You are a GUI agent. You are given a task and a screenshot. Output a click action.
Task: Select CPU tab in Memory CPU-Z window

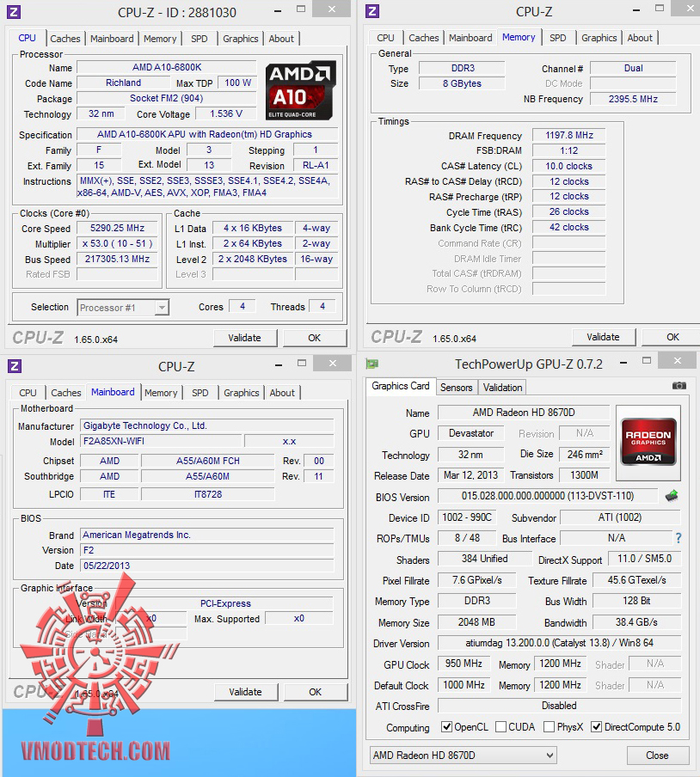click(385, 38)
